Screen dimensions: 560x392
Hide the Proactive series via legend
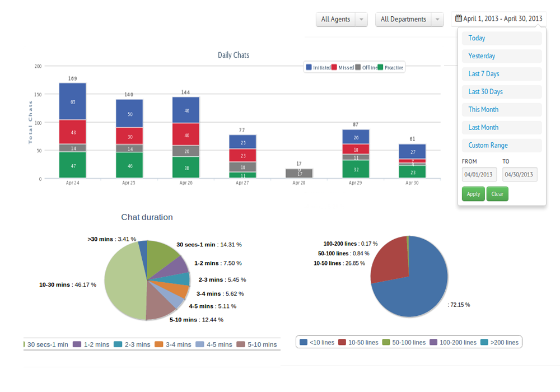click(391, 67)
